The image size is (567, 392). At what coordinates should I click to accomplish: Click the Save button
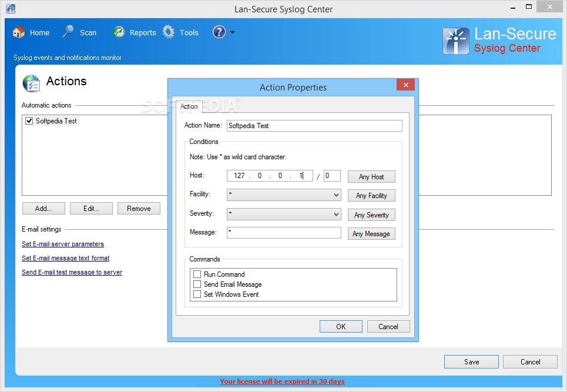(x=472, y=361)
